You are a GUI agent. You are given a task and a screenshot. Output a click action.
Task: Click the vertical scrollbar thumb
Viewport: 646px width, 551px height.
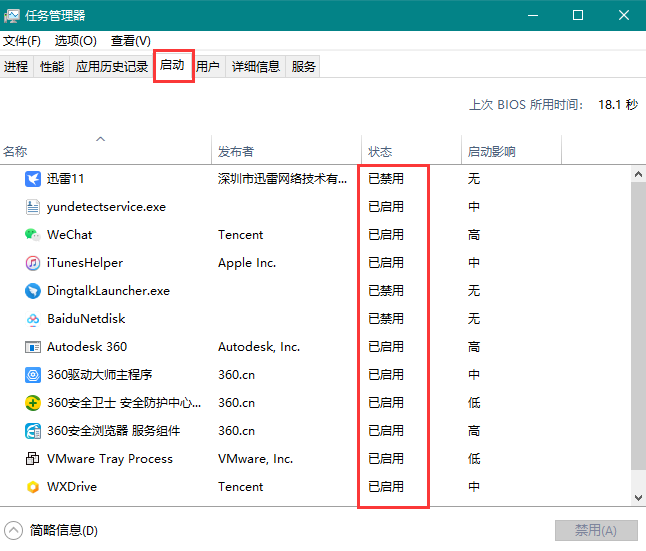638,326
